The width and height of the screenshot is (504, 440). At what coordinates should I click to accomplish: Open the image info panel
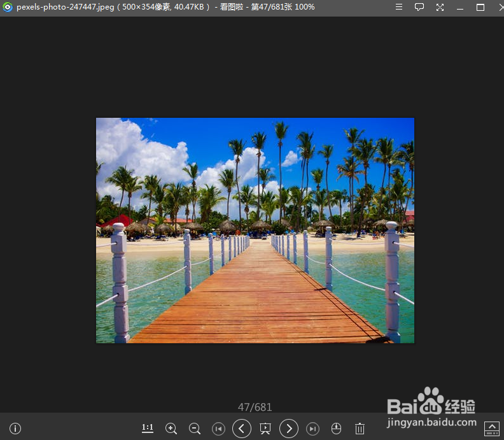coord(15,429)
